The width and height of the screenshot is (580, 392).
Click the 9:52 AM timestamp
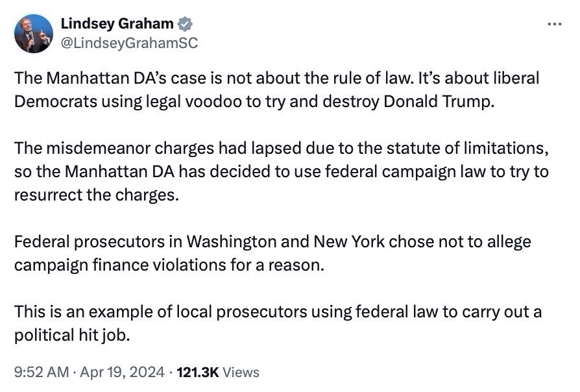click(40, 373)
